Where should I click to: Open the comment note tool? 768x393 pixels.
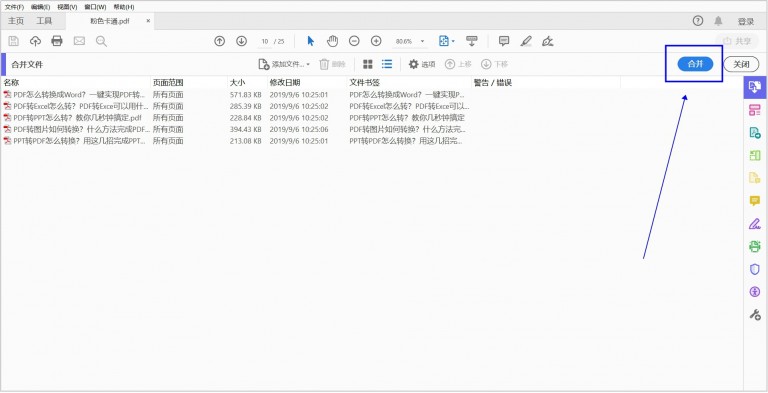tap(504, 41)
